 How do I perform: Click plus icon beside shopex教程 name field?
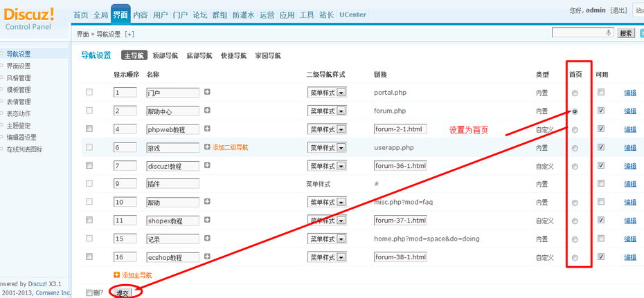click(x=207, y=220)
